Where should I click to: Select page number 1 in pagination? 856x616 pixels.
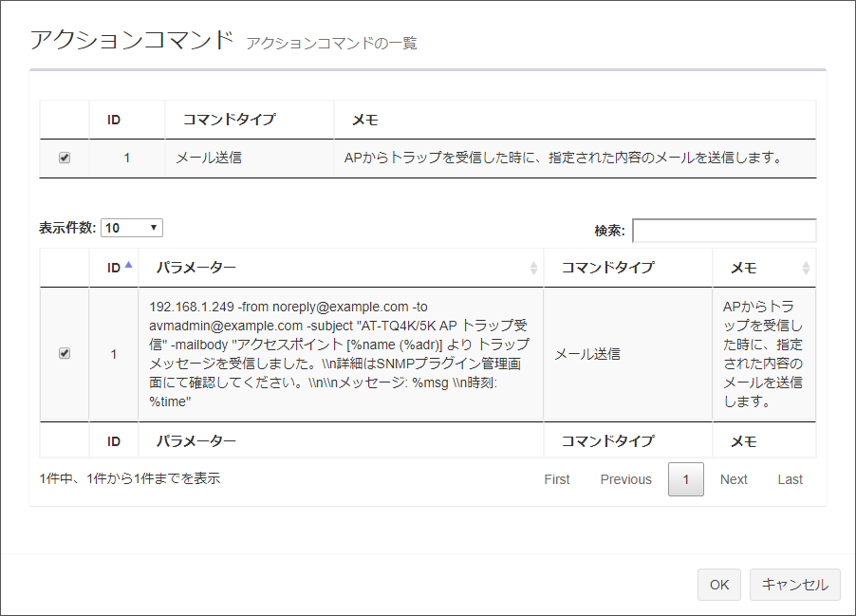pyautogui.click(x=685, y=479)
